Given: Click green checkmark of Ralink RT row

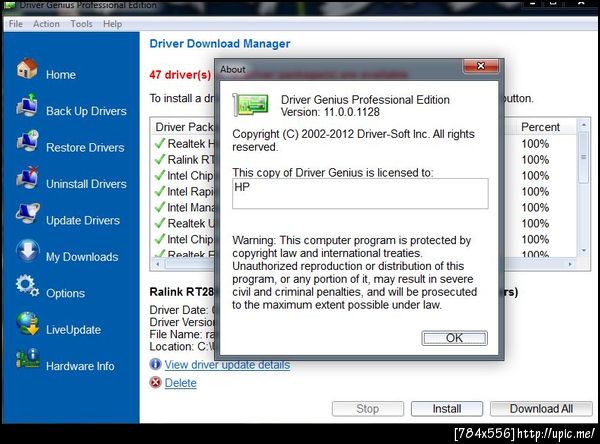Looking at the screenshot, I should click(x=160, y=159).
